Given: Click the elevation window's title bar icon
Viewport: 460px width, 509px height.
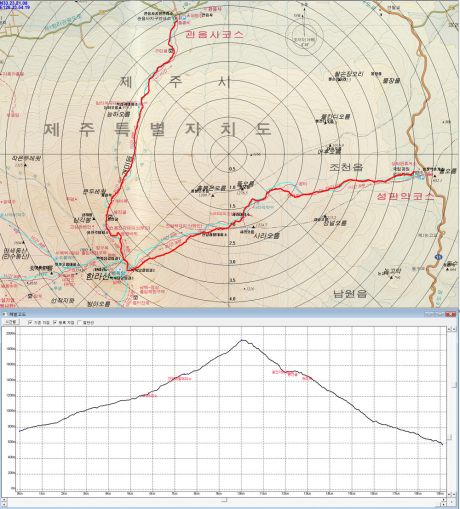Looking at the screenshot, I should pyautogui.click(x=4, y=314).
